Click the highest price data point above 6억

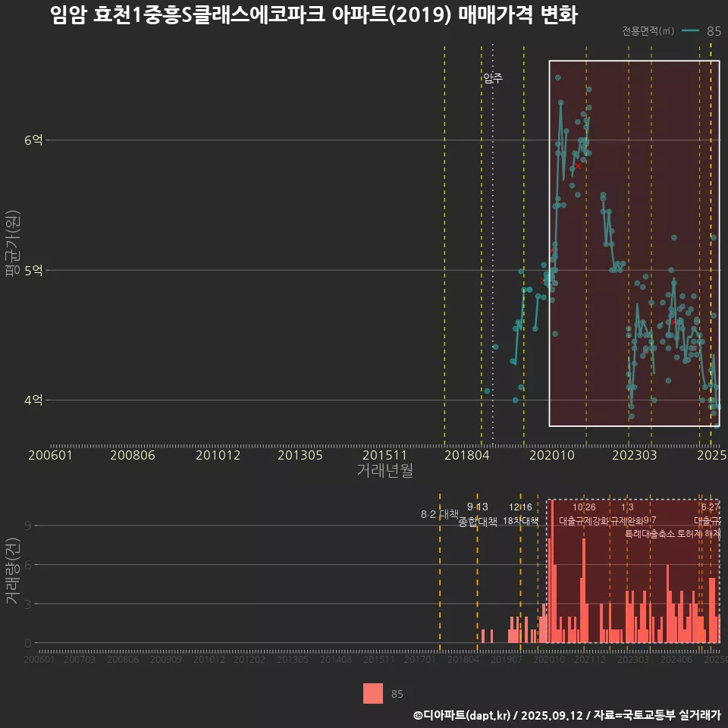[557, 77]
